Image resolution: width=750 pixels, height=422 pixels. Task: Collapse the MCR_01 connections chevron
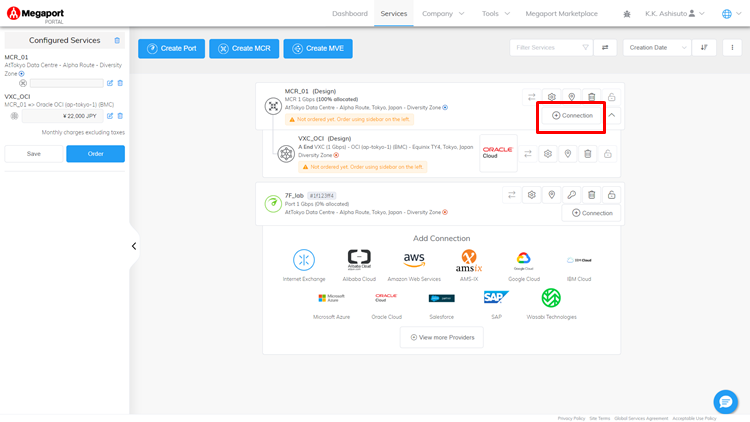(x=612, y=115)
